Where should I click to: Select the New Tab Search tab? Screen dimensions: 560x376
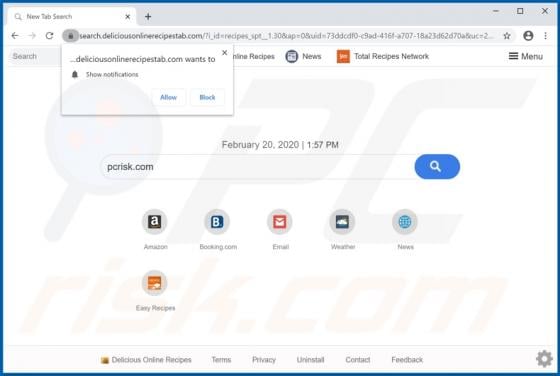pyautogui.click(x=71, y=16)
